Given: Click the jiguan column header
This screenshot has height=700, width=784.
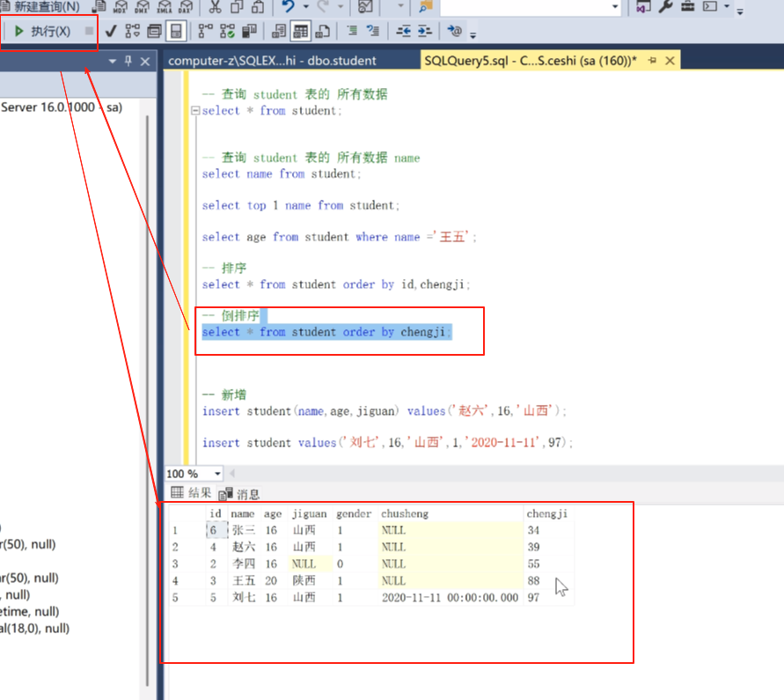Looking at the screenshot, I should tap(311, 514).
